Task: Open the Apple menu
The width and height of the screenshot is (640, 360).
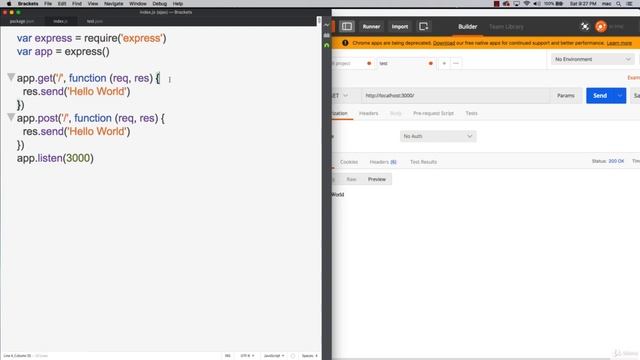Action: coord(9,4)
